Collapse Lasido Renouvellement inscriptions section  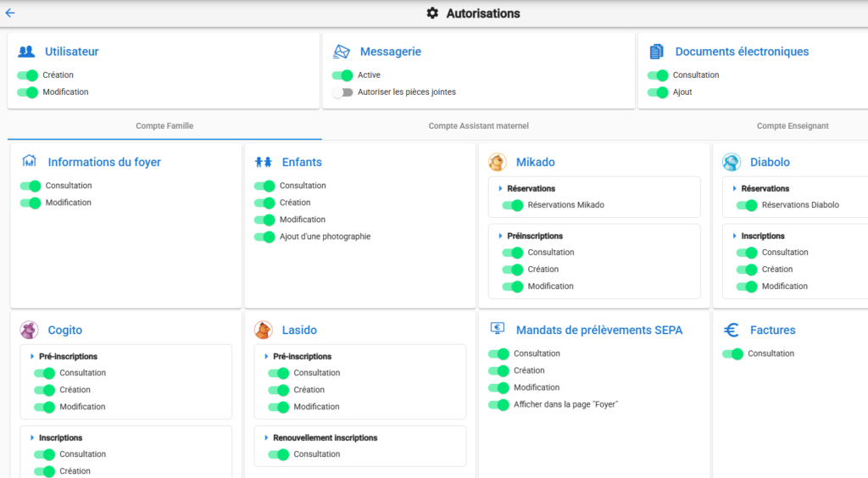[x=267, y=438]
